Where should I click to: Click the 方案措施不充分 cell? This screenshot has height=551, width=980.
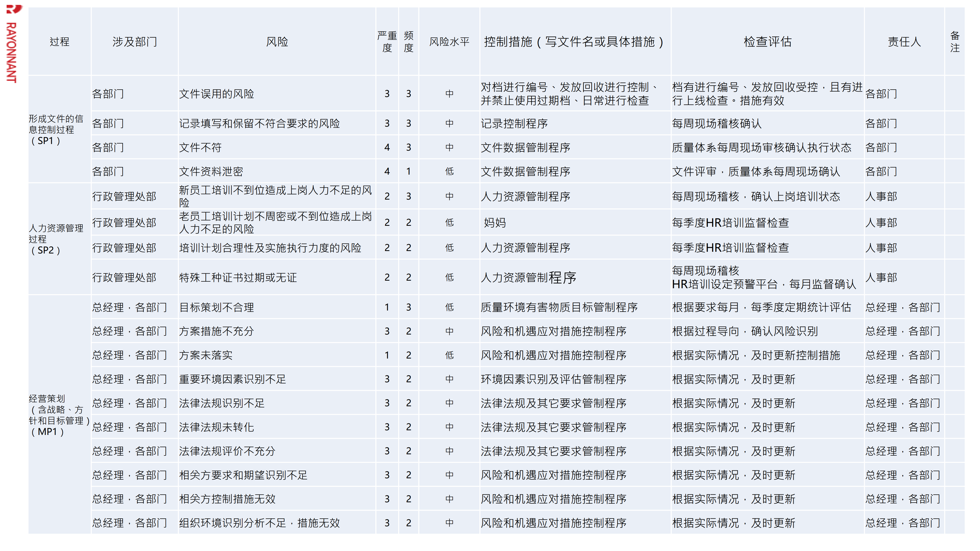(x=277, y=331)
